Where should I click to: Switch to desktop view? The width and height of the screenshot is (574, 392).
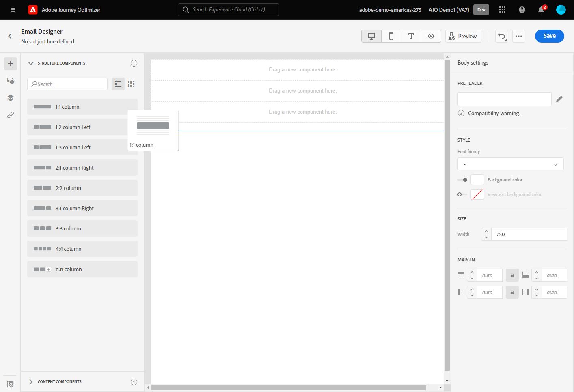[x=371, y=36]
